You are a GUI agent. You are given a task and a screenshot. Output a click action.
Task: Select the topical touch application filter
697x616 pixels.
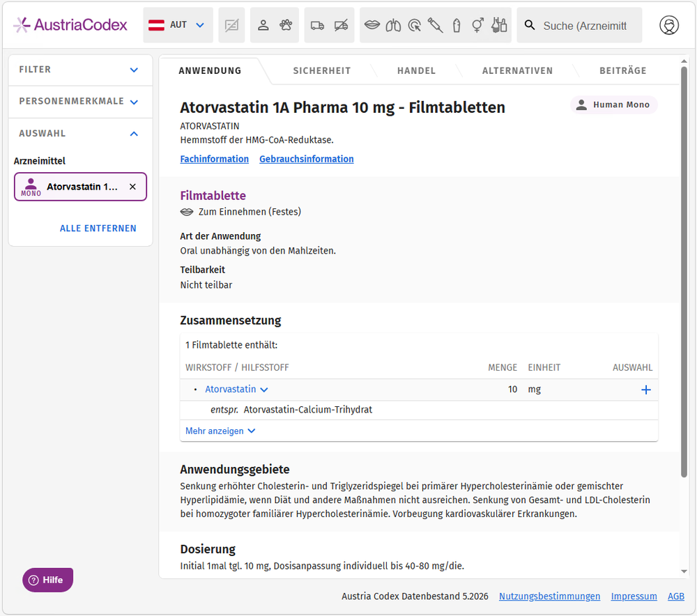coord(414,25)
